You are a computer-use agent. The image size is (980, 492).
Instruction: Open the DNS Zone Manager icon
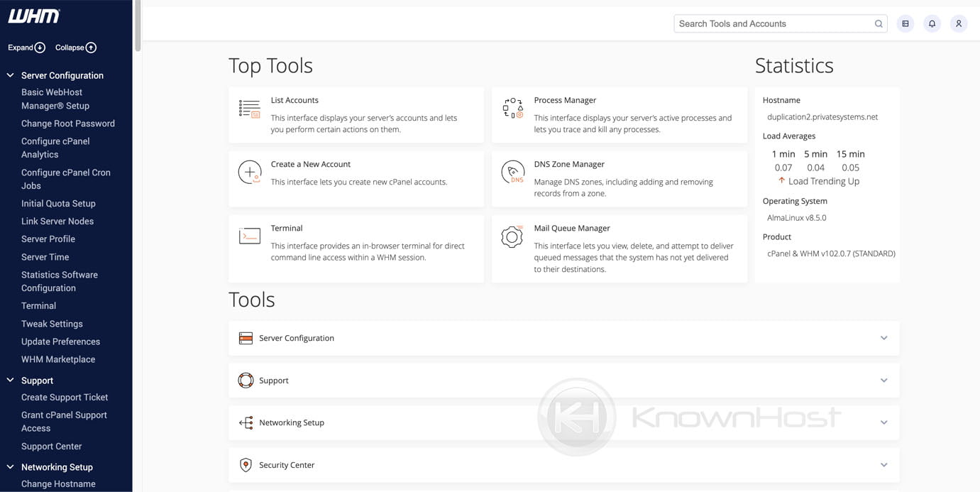click(x=512, y=173)
